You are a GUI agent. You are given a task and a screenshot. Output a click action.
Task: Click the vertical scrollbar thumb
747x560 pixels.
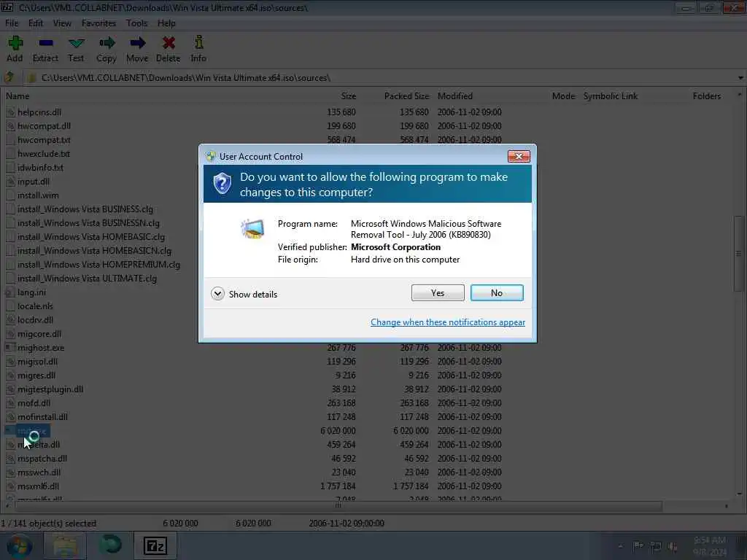(739, 253)
